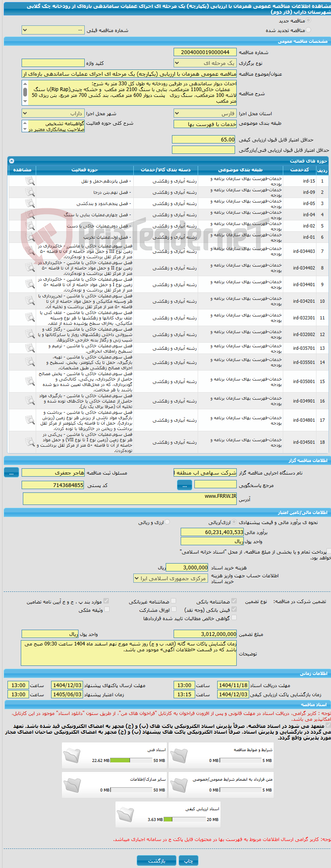Open view icon for row ird-034501
The image size is (331, 868).
(x=29, y=442)
